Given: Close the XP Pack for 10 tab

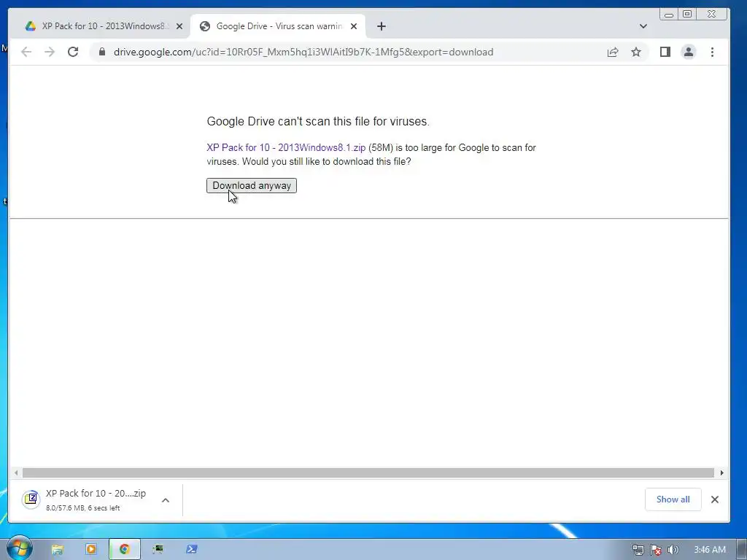Looking at the screenshot, I should (179, 26).
